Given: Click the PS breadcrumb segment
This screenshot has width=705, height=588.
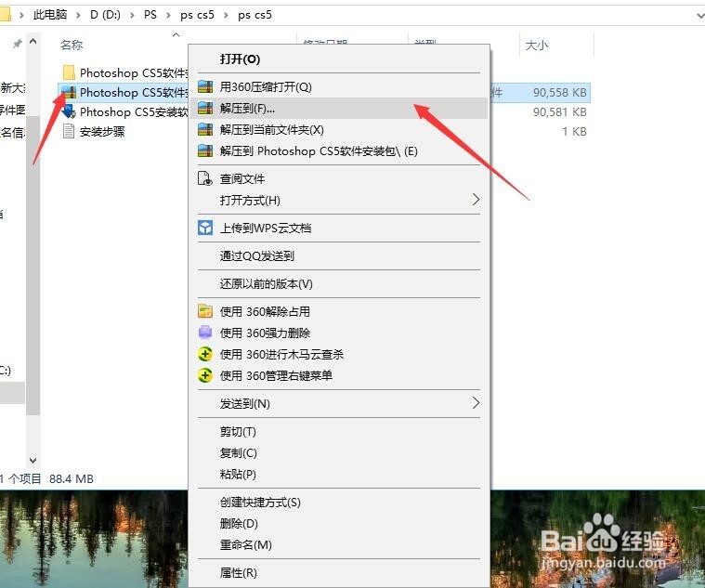Looking at the screenshot, I should pos(150,15).
